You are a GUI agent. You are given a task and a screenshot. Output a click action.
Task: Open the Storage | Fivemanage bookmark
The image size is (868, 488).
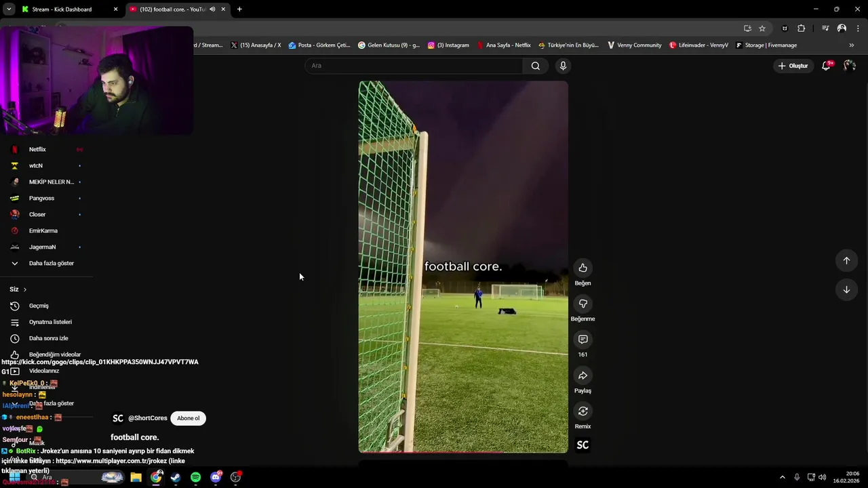(x=766, y=45)
